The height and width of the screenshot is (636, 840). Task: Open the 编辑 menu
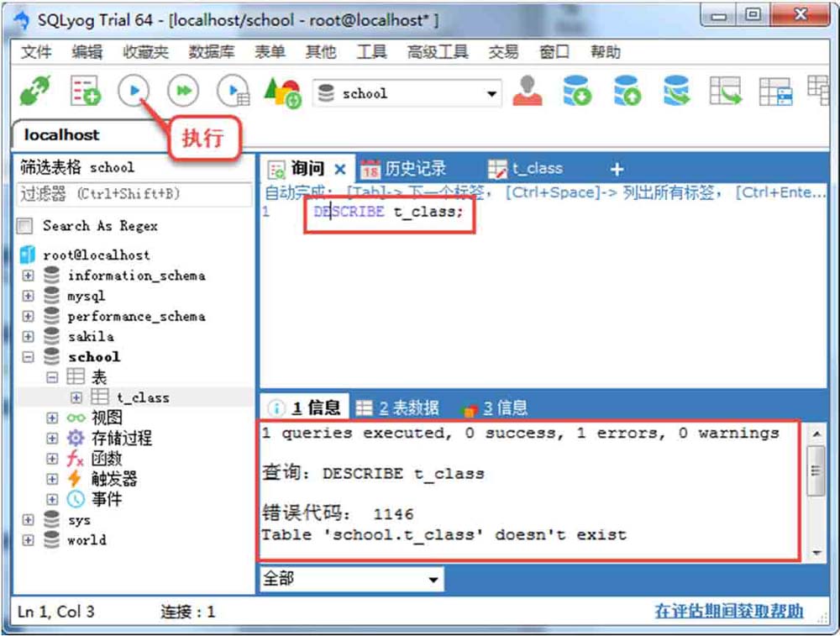click(x=87, y=52)
